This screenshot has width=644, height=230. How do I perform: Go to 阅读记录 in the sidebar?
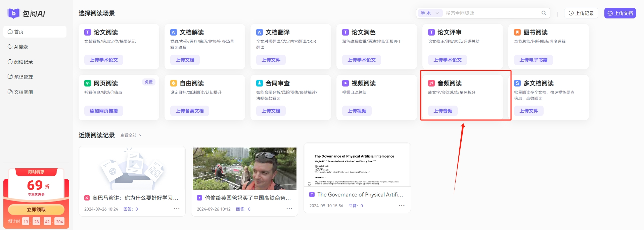pos(35,62)
